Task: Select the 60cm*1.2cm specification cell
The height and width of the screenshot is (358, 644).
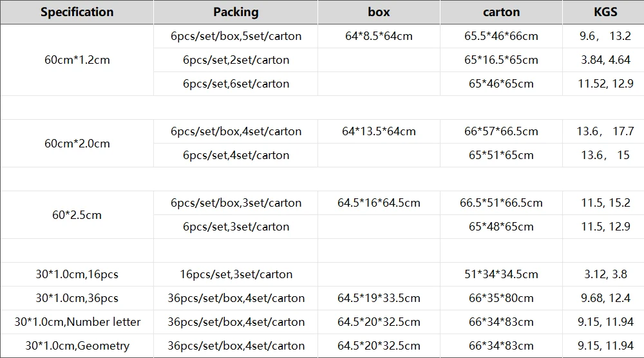Action: 77,60
